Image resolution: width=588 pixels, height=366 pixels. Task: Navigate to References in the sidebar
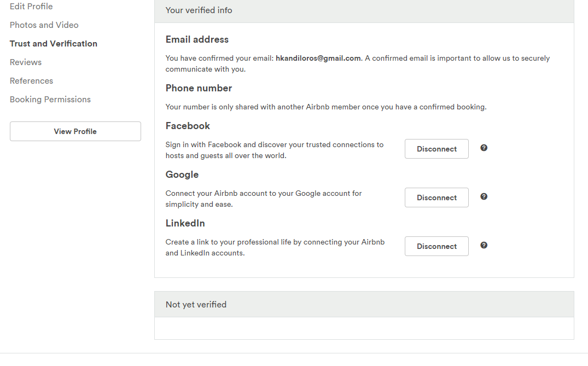pyautogui.click(x=32, y=81)
